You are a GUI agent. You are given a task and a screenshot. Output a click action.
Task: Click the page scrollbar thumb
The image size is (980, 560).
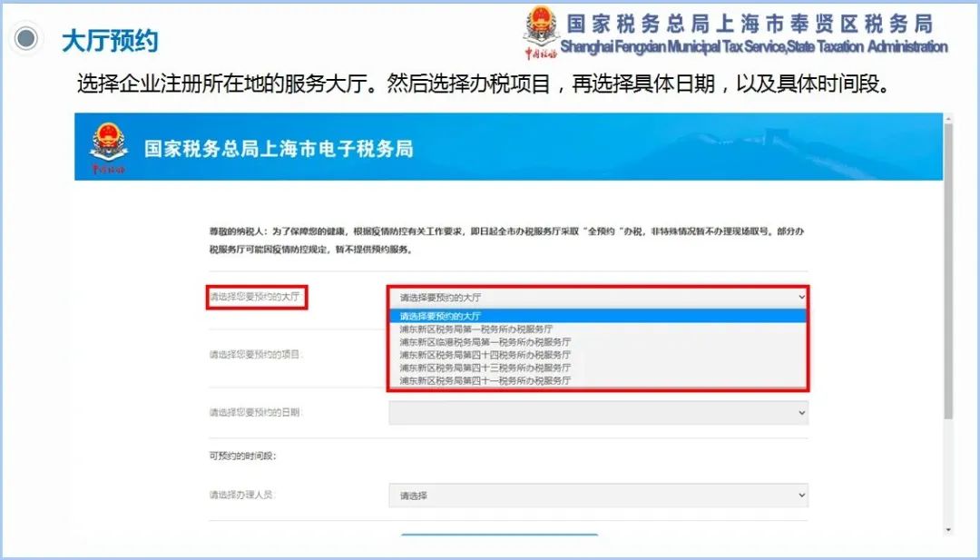948,270
